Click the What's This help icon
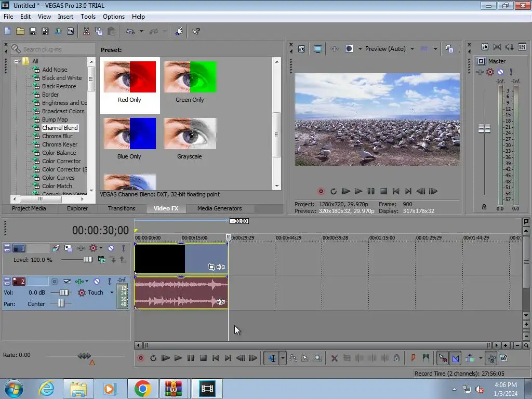This screenshot has width=532, height=399. pos(196,32)
